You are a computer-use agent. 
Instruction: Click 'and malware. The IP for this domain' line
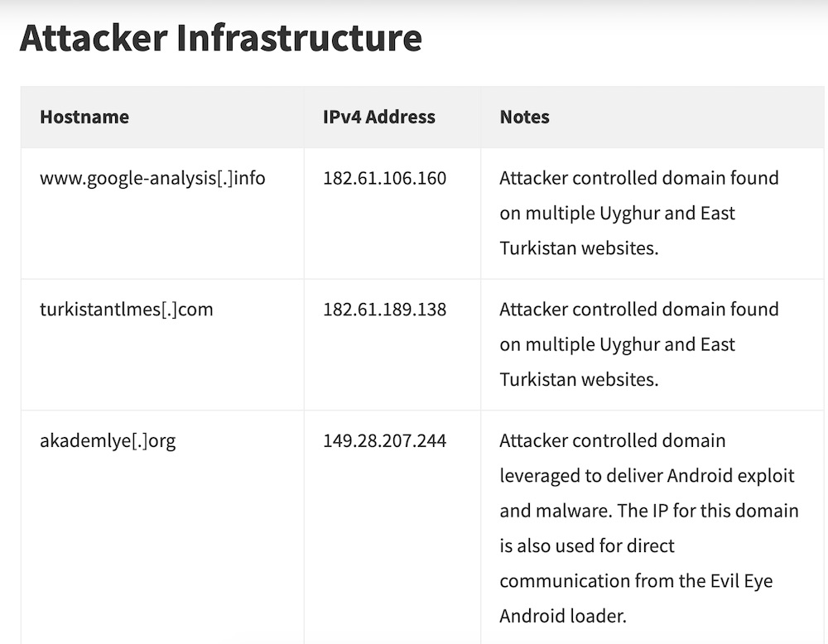pos(649,511)
